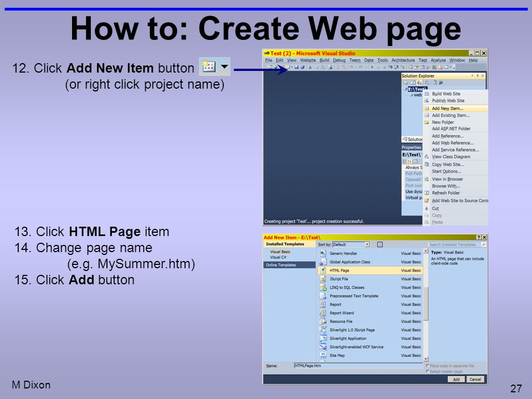Select the E:\Test\ project node
The width and height of the screenshot is (532, 399).
[416, 89]
